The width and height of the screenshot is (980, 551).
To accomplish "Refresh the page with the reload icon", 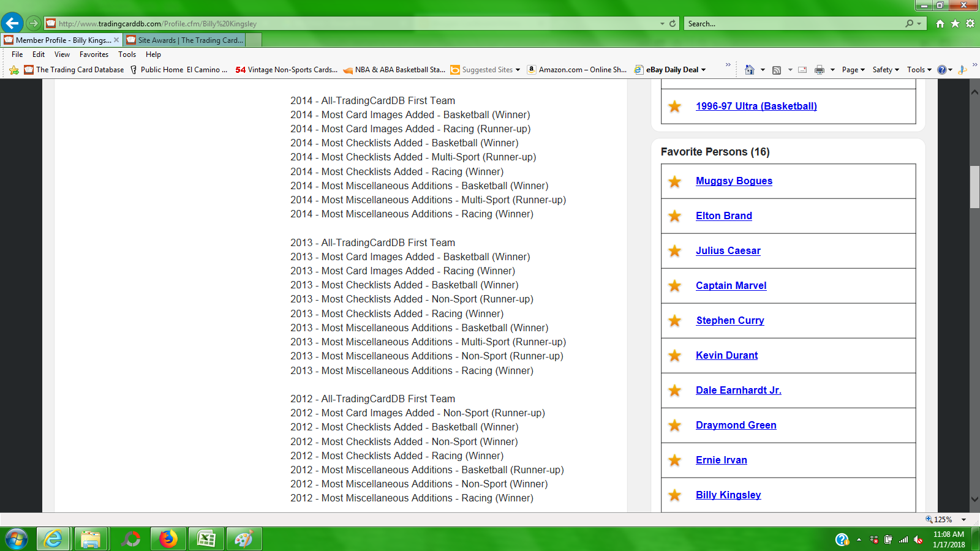I will pyautogui.click(x=673, y=23).
